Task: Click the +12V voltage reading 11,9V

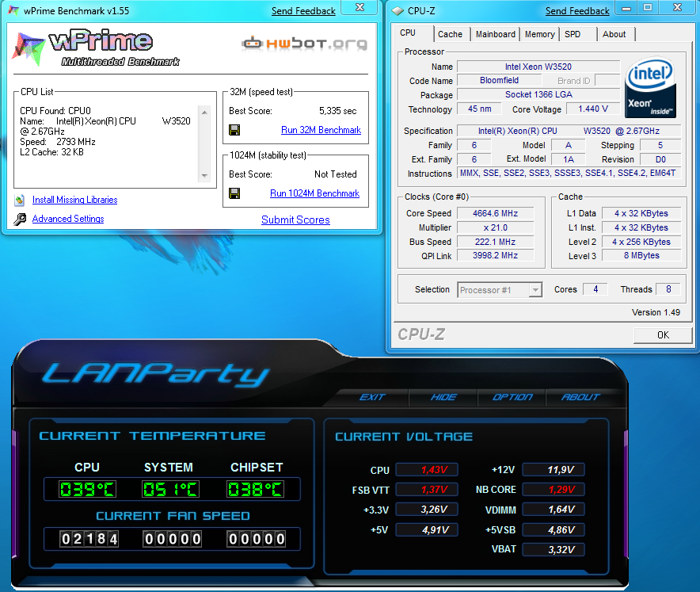Action: (554, 470)
